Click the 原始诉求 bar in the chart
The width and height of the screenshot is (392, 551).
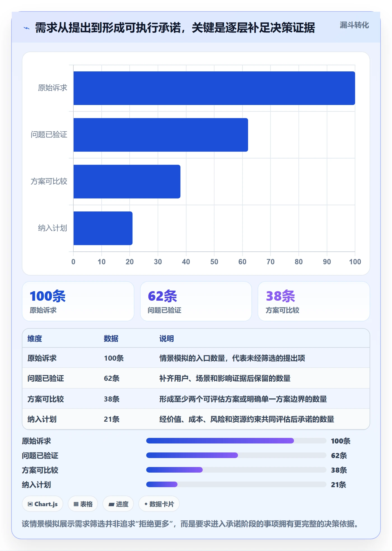click(214, 88)
